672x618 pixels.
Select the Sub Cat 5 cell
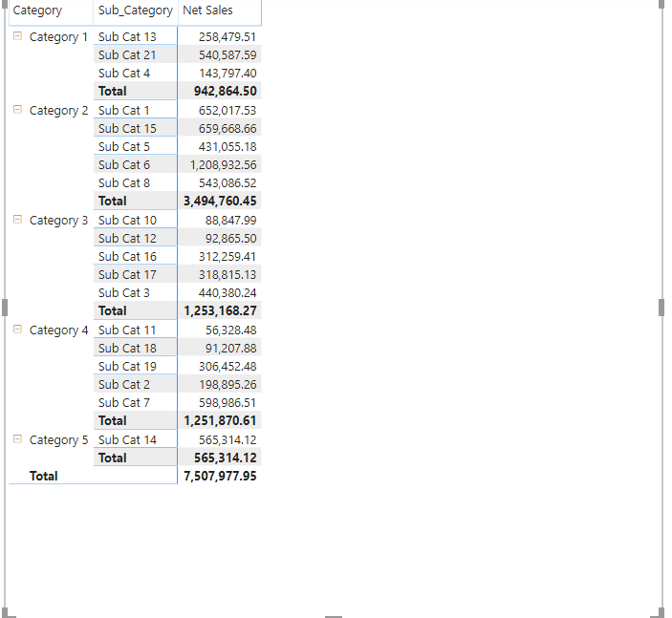pos(135,147)
